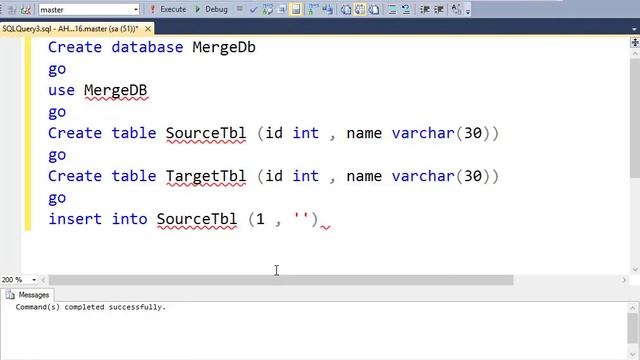Toggle Include Client Statistics icon

pos(327,9)
